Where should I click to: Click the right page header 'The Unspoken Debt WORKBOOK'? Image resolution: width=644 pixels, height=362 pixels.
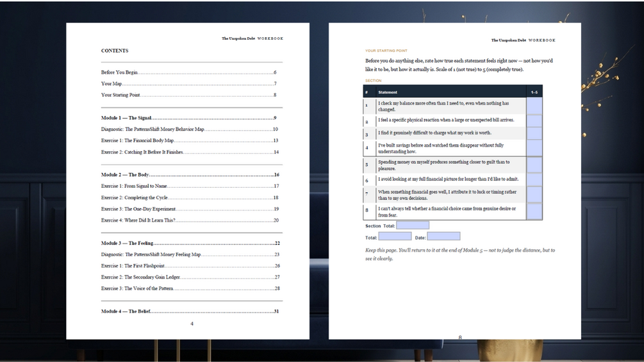(524, 40)
